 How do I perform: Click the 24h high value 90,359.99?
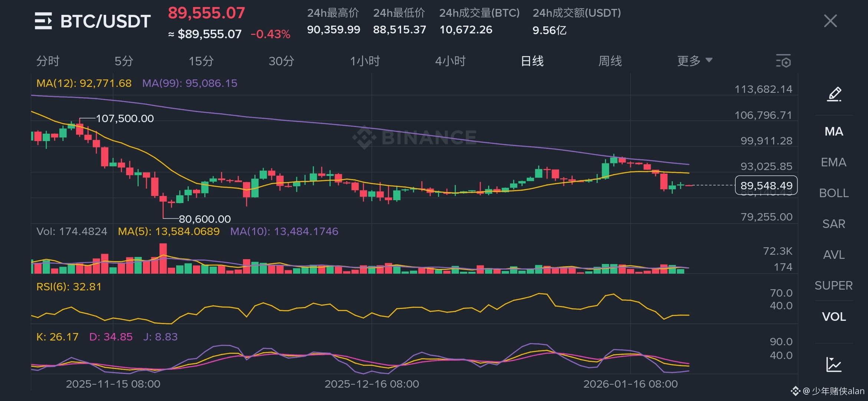click(x=333, y=30)
